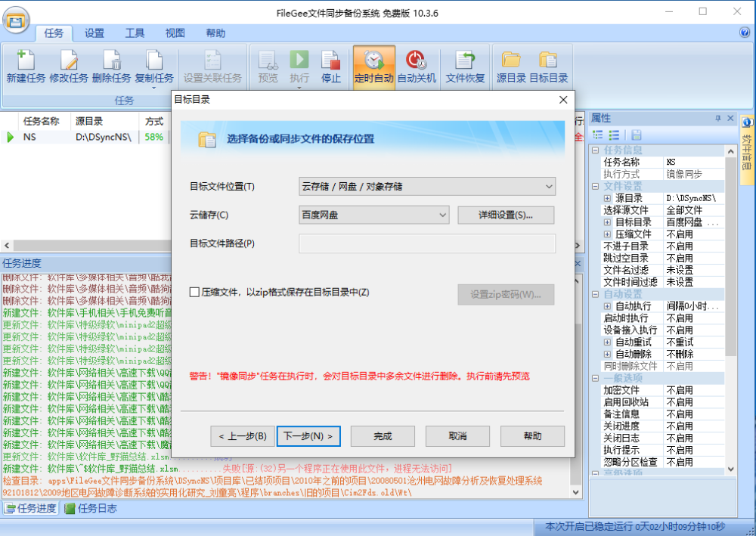Switch to the 任务进度 bottom tab

pyautogui.click(x=31, y=508)
